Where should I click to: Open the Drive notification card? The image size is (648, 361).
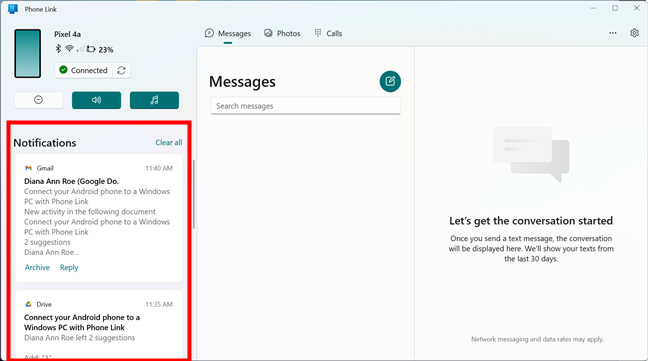99,325
